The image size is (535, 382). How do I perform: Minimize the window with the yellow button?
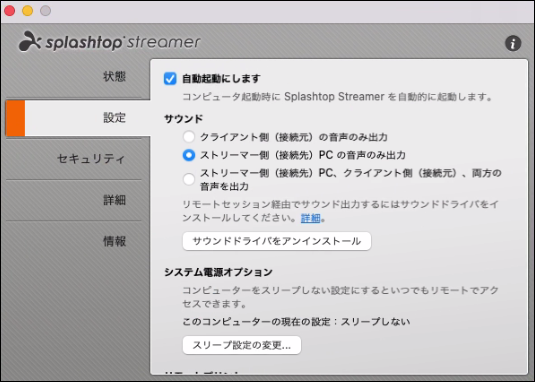point(28,11)
